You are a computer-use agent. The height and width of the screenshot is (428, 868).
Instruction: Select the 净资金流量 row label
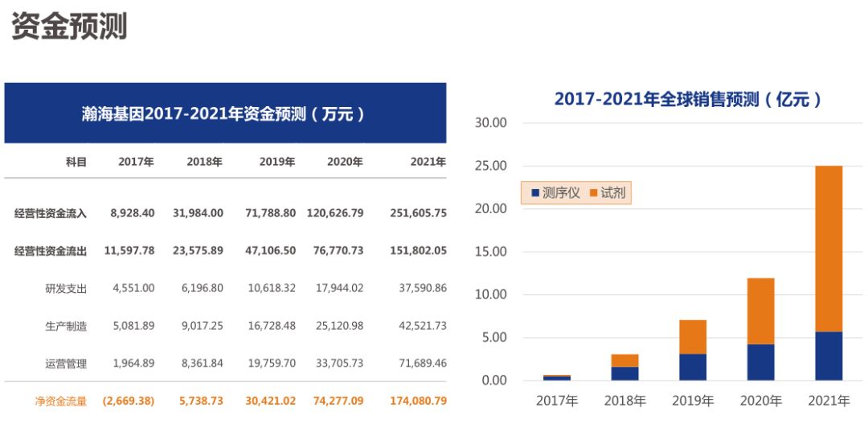coord(61,401)
